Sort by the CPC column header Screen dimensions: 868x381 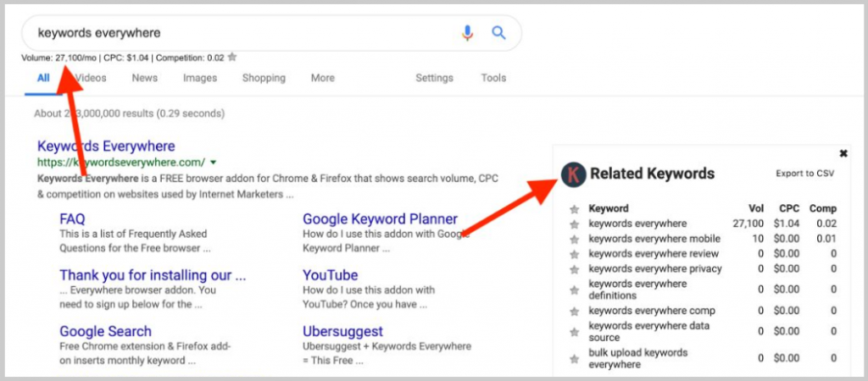coord(788,209)
